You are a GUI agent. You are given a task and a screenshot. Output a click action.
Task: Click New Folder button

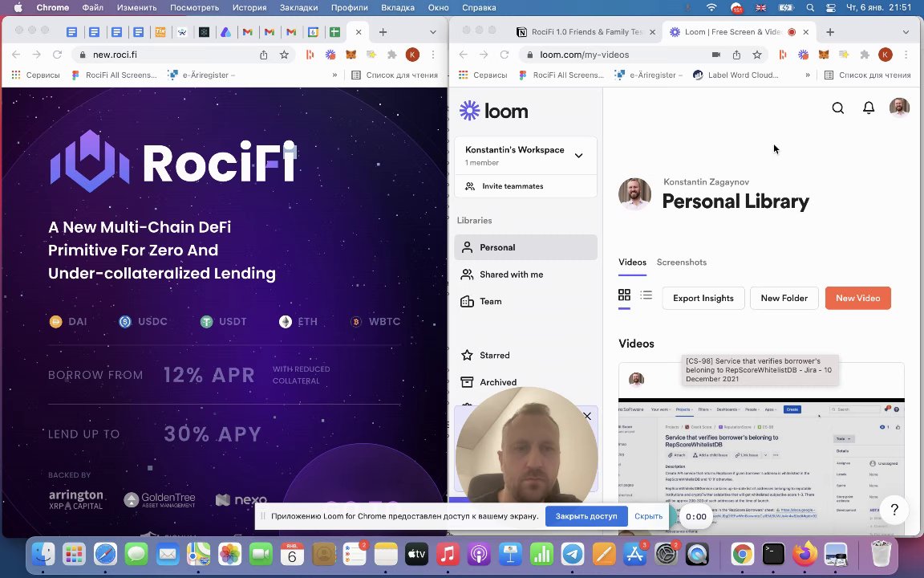point(784,298)
